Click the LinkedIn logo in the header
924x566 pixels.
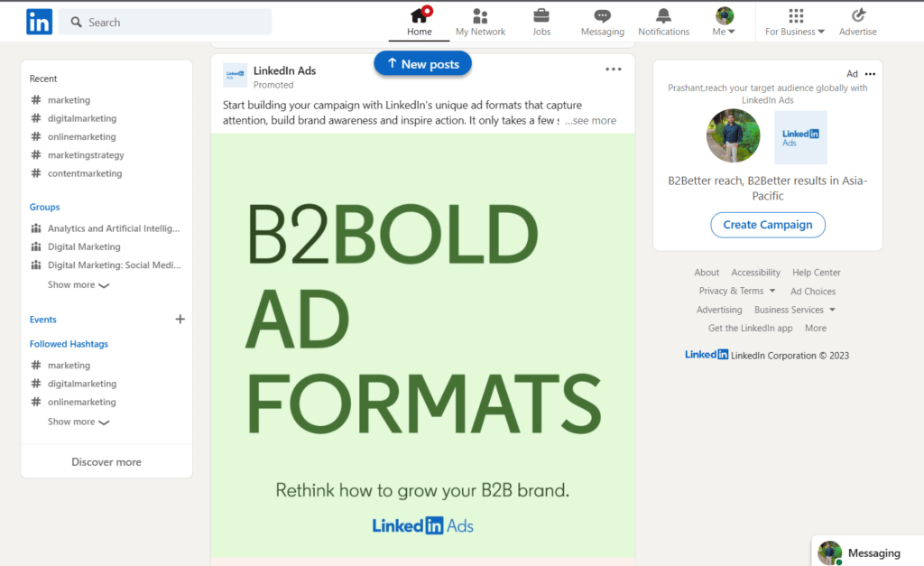pyautogui.click(x=39, y=22)
